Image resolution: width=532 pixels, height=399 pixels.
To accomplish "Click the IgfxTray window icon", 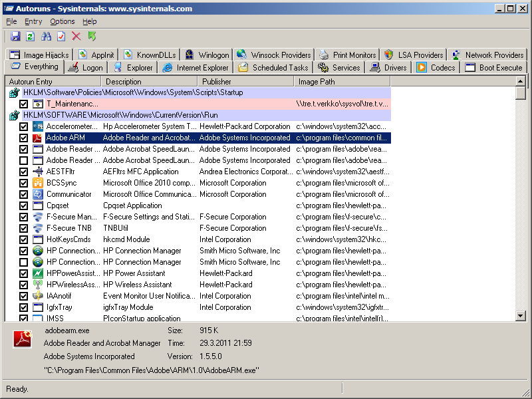I will [37, 307].
